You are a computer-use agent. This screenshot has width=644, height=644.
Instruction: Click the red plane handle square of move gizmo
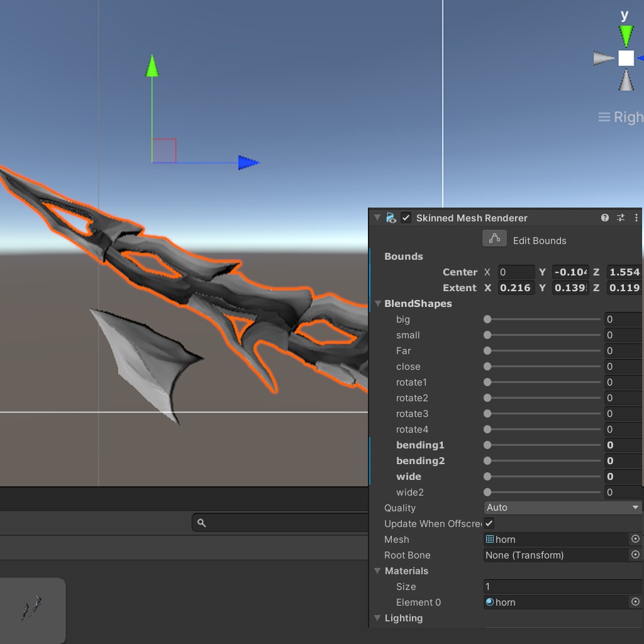click(164, 150)
